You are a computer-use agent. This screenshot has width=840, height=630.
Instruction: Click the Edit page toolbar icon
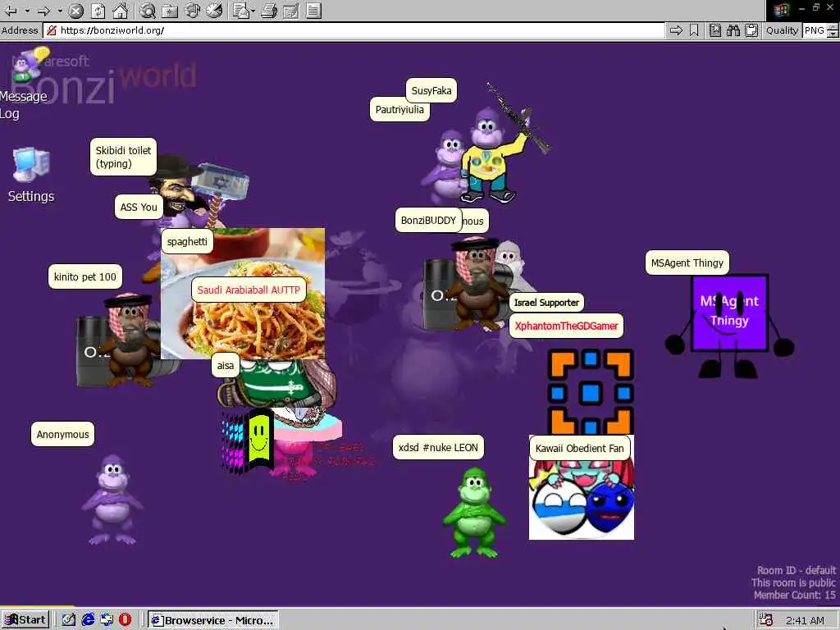coord(291,10)
